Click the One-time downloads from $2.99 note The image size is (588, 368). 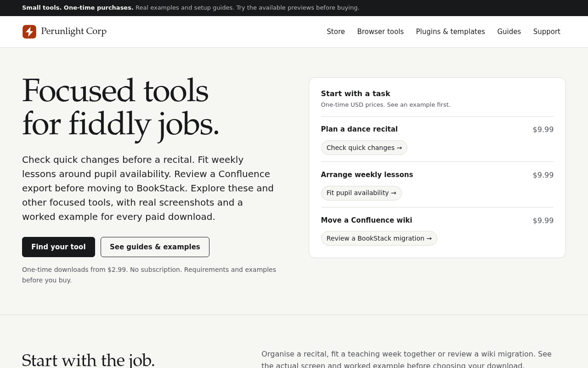click(149, 275)
